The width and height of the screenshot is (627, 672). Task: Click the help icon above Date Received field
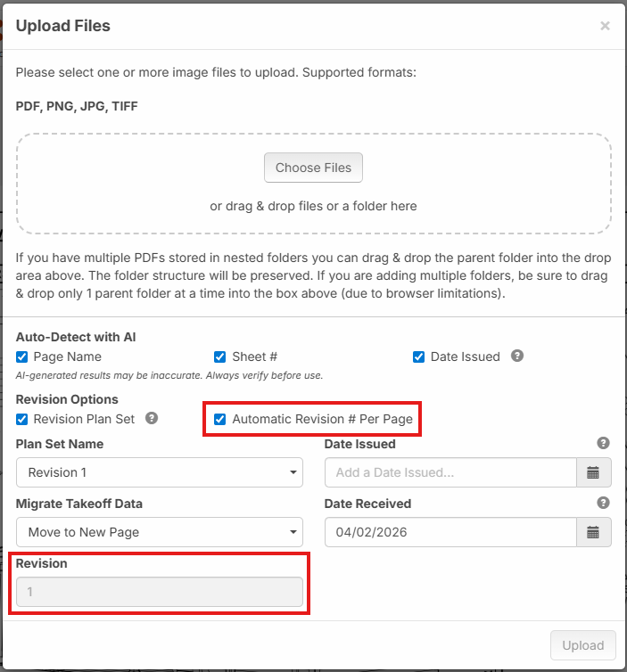[x=603, y=503]
